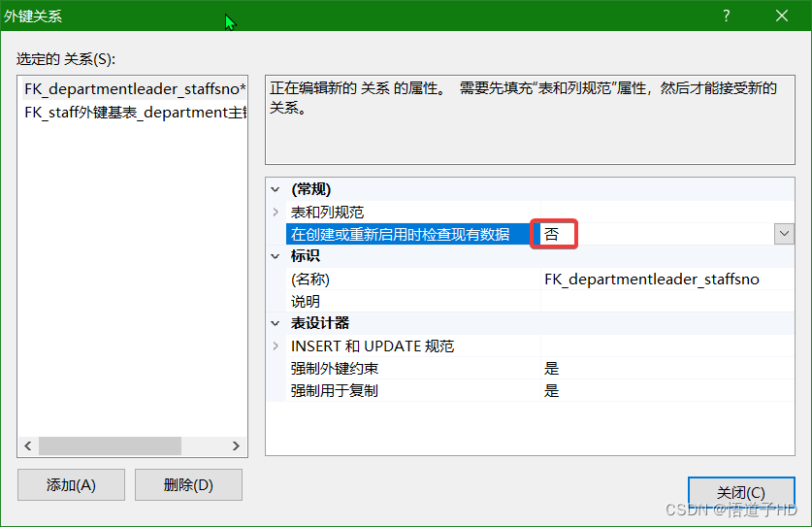Click the 强制外键约束 value 是
The width and height of the screenshot is (812, 527).
pyautogui.click(x=667, y=369)
